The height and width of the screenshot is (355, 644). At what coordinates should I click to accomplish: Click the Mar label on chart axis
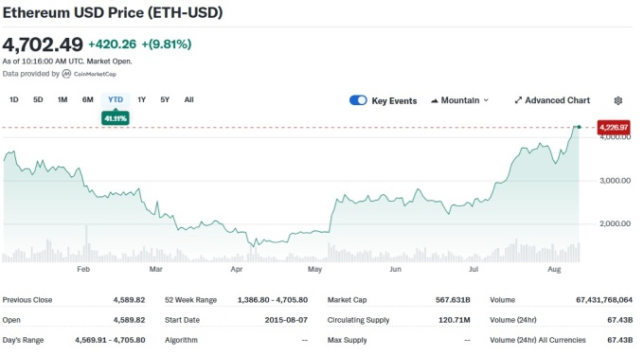click(155, 269)
